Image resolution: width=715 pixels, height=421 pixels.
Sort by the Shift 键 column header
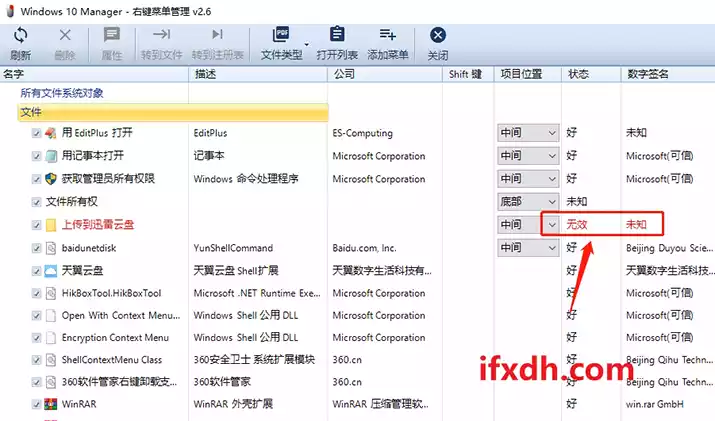(x=468, y=74)
